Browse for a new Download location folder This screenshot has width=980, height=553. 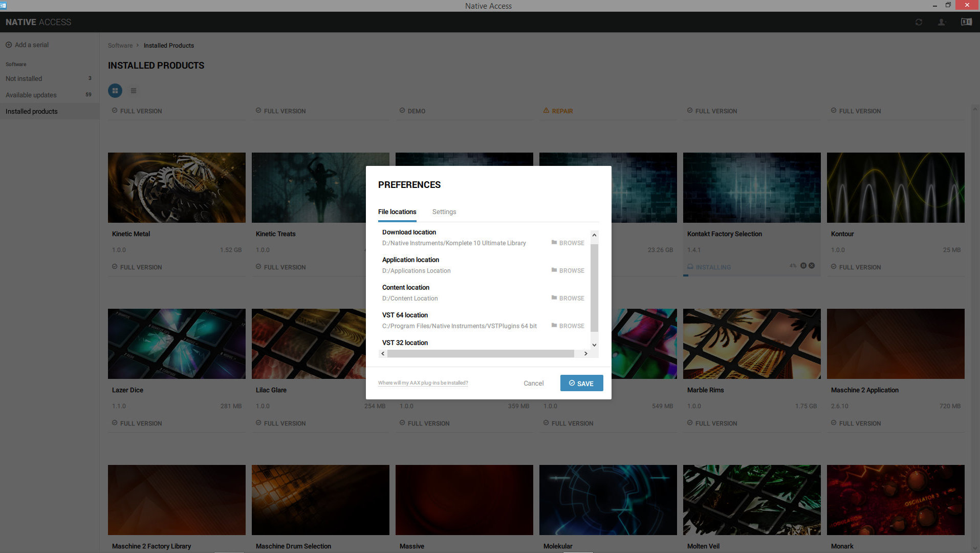568,243
